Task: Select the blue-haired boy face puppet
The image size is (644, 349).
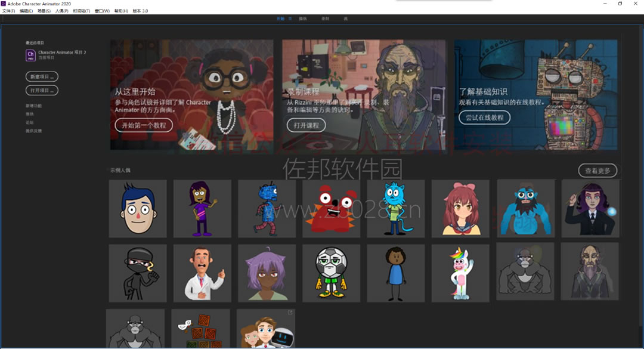Action: (x=138, y=208)
